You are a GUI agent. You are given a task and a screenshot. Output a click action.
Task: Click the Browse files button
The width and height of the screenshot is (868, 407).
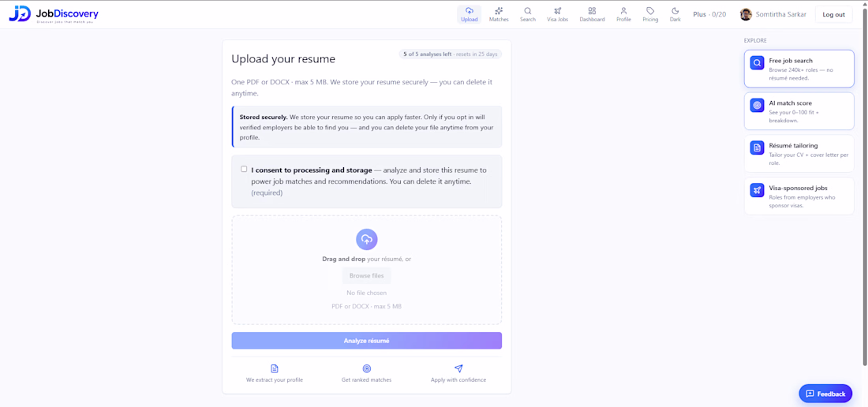click(x=366, y=275)
